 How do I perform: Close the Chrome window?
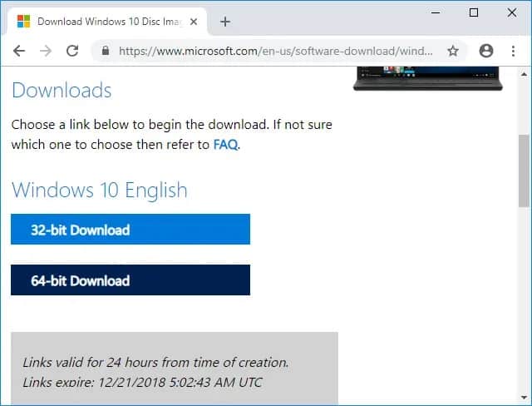tap(512, 13)
